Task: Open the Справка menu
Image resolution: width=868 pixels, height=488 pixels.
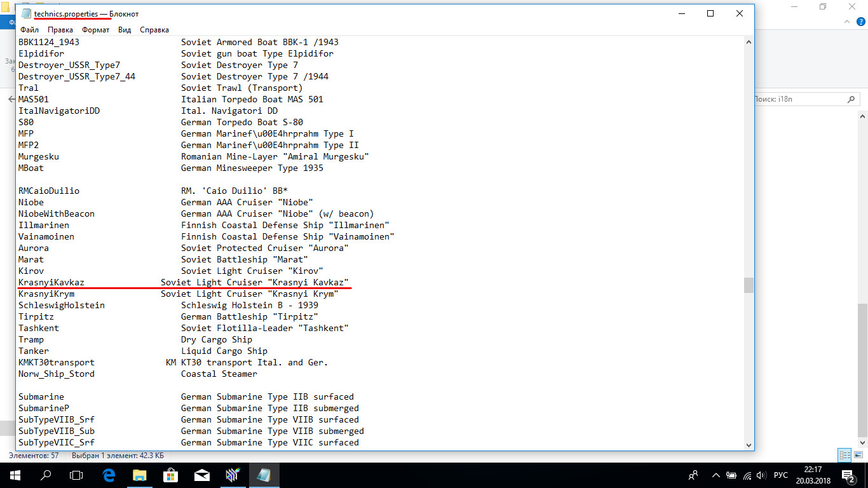Action: pyautogui.click(x=154, y=30)
